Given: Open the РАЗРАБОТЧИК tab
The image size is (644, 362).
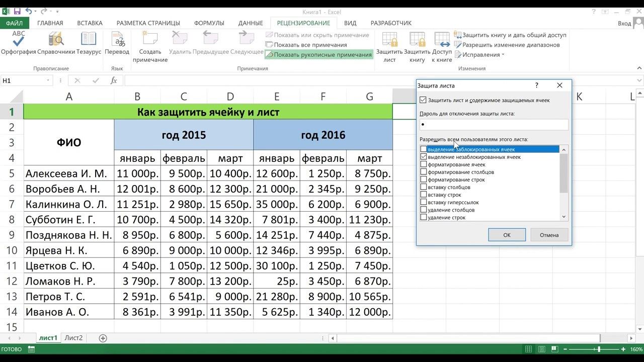Looking at the screenshot, I should tap(391, 23).
